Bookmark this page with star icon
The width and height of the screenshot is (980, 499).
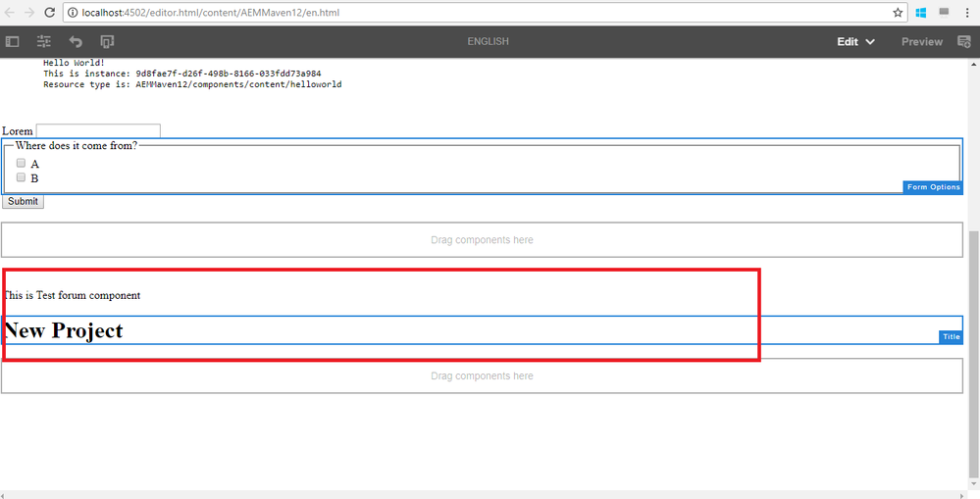point(898,13)
